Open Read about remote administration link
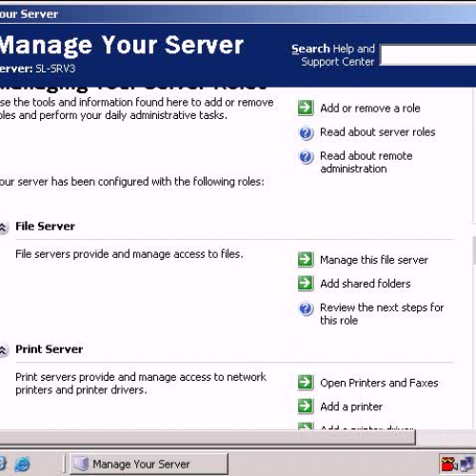The width and height of the screenshot is (476, 476). coord(367,162)
